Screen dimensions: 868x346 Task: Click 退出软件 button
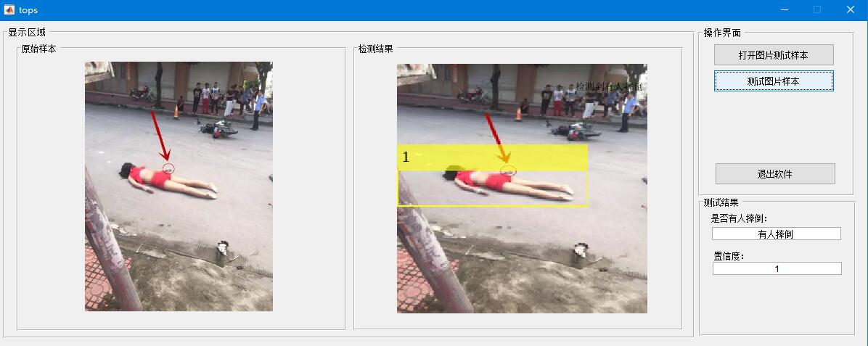click(x=775, y=174)
